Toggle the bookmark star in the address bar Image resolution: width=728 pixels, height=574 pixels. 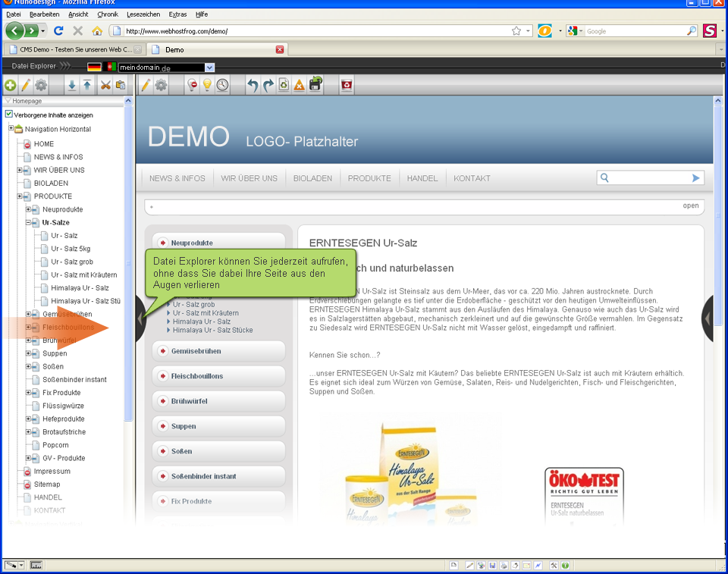(x=516, y=31)
